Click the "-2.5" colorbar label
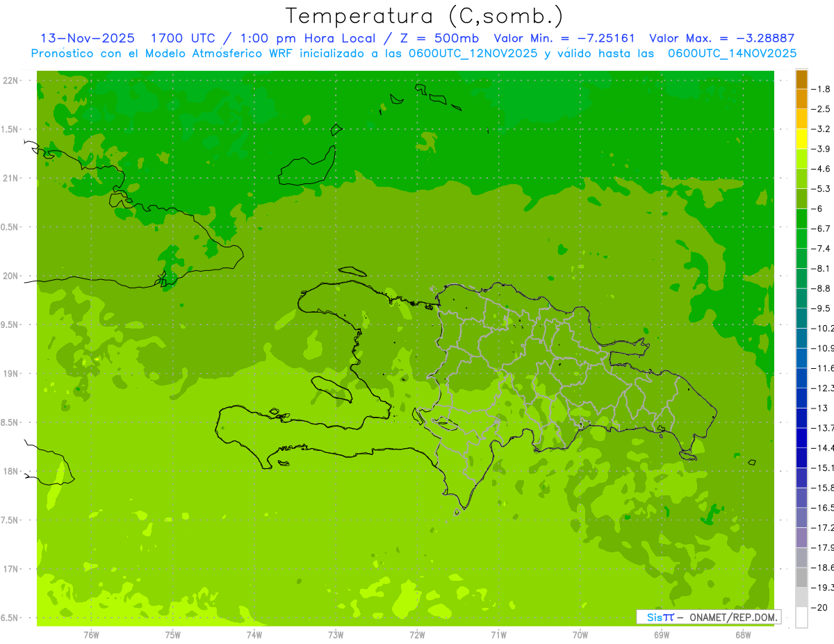 click(x=820, y=109)
